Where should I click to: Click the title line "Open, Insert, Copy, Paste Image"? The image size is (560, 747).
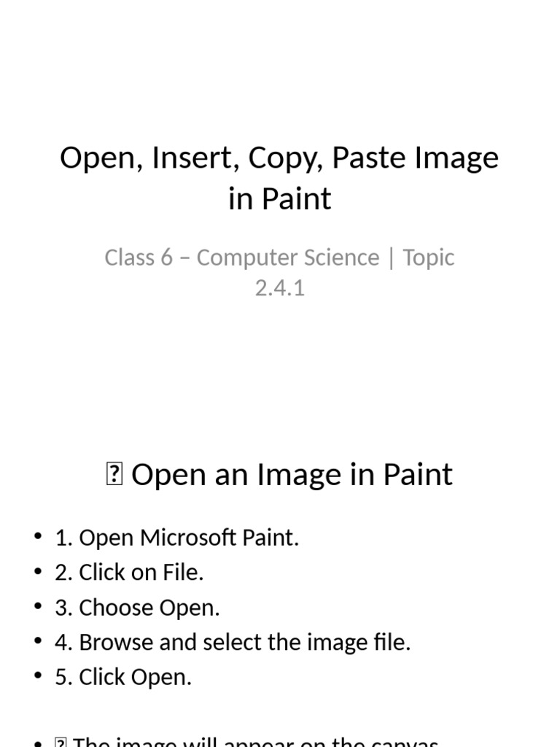coord(279,158)
